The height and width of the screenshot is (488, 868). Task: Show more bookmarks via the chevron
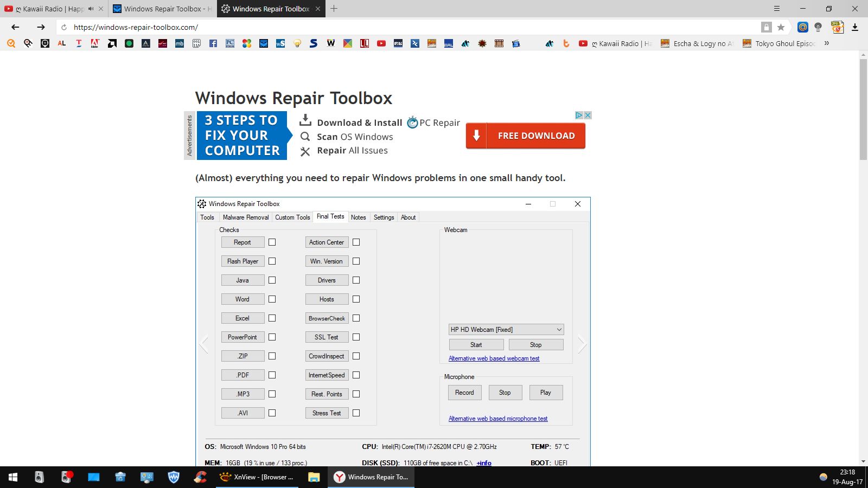(x=827, y=43)
